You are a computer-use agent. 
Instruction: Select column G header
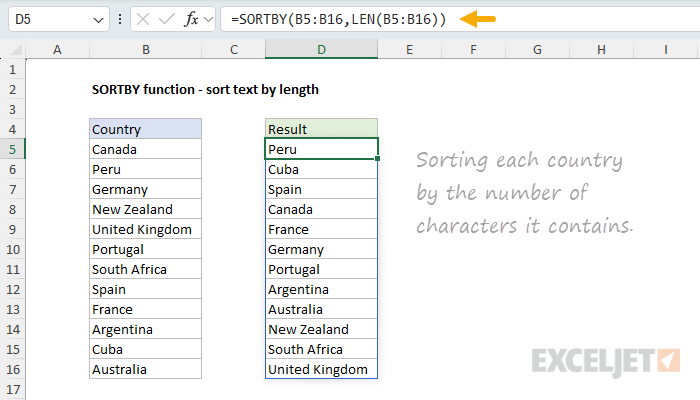tap(538, 49)
